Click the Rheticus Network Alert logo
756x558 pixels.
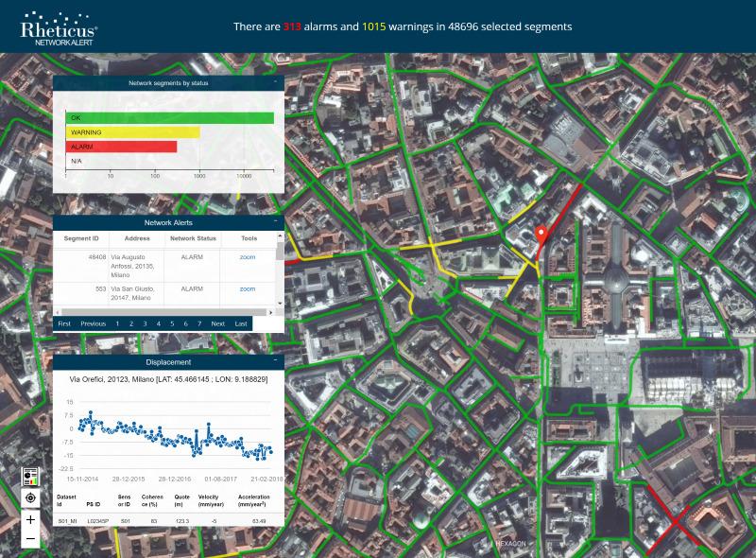click(x=59, y=30)
